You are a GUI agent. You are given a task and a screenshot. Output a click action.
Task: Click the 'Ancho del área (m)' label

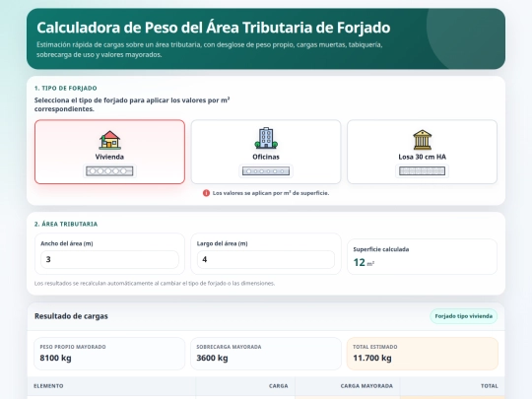pyautogui.click(x=67, y=243)
